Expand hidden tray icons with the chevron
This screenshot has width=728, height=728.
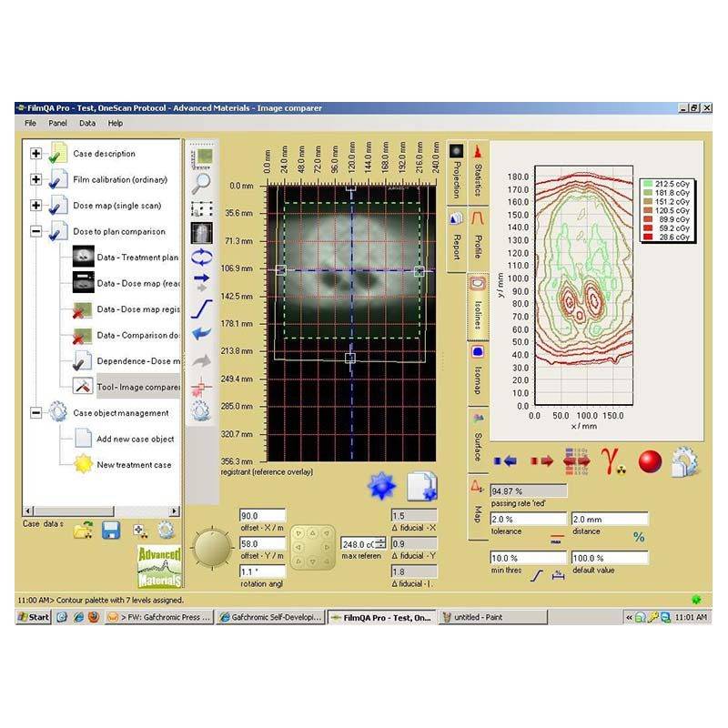tap(629, 617)
